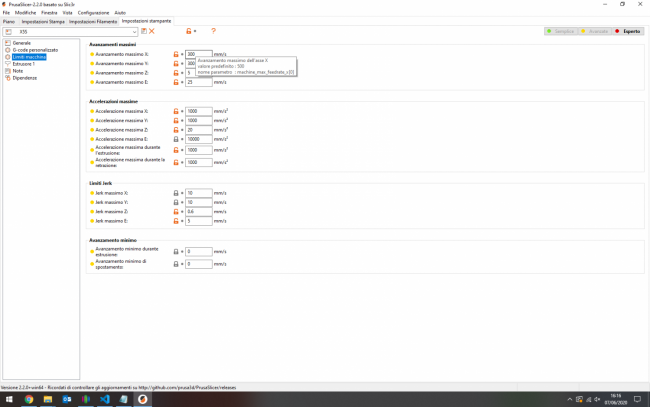Click the Avanzamento minimo durante estrusione field

tap(199, 252)
